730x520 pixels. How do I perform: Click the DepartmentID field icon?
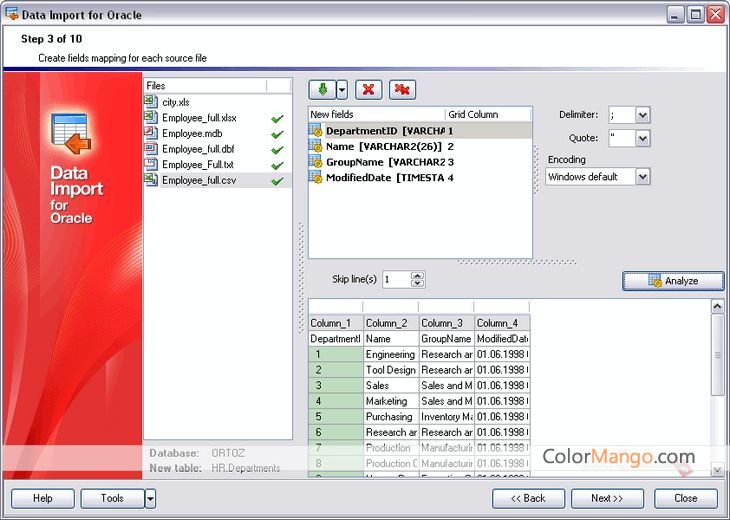tap(316, 130)
